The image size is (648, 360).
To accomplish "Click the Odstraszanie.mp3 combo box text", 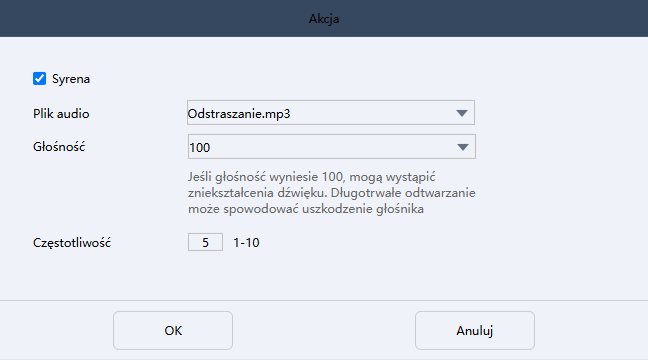I will pos(239,114).
